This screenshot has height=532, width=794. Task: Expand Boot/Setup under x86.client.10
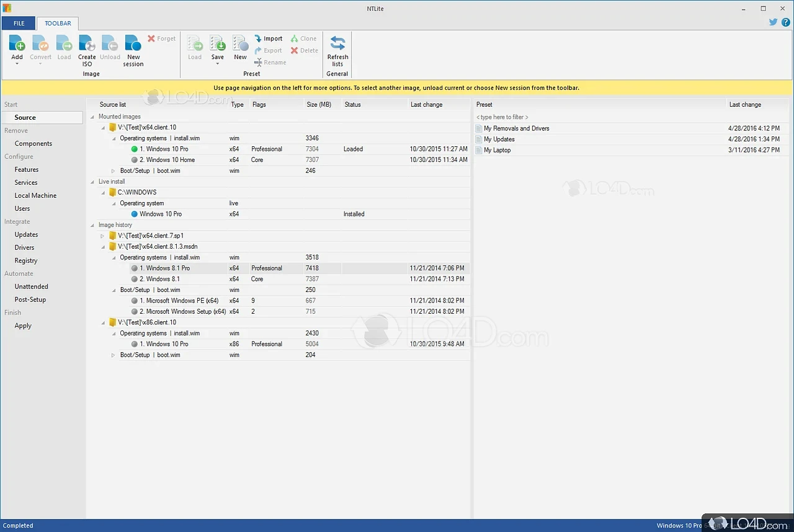click(x=114, y=355)
